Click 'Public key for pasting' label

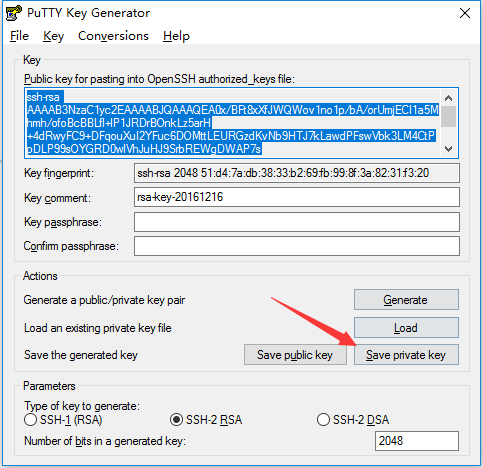[x=159, y=79]
